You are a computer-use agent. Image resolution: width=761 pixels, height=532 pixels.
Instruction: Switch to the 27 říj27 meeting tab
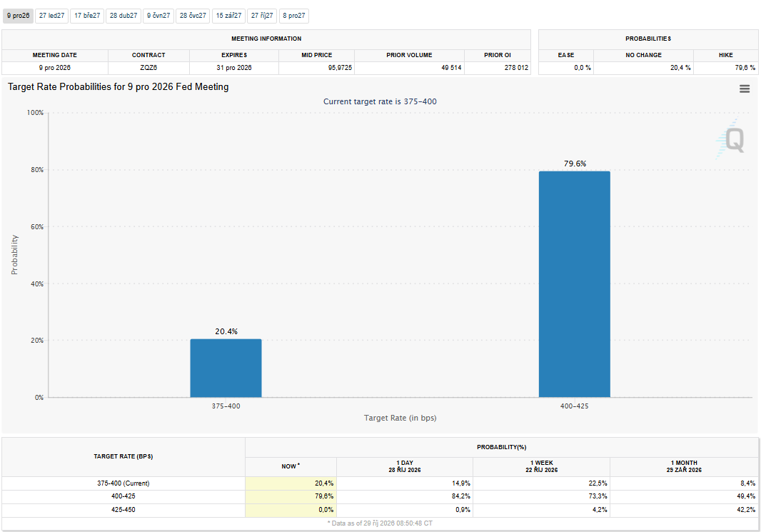click(x=262, y=16)
